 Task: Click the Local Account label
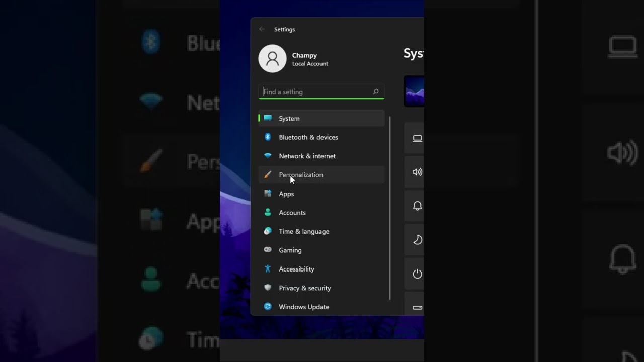pos(310,64)
